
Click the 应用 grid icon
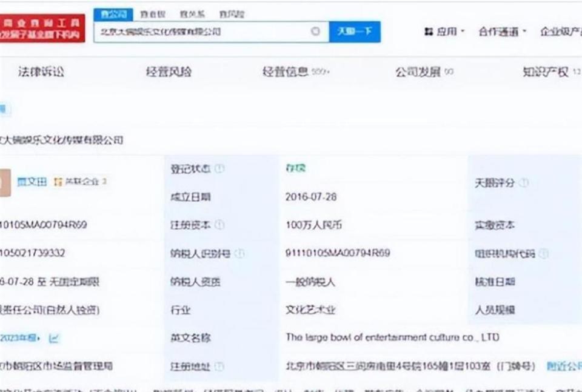pos(429,32)
